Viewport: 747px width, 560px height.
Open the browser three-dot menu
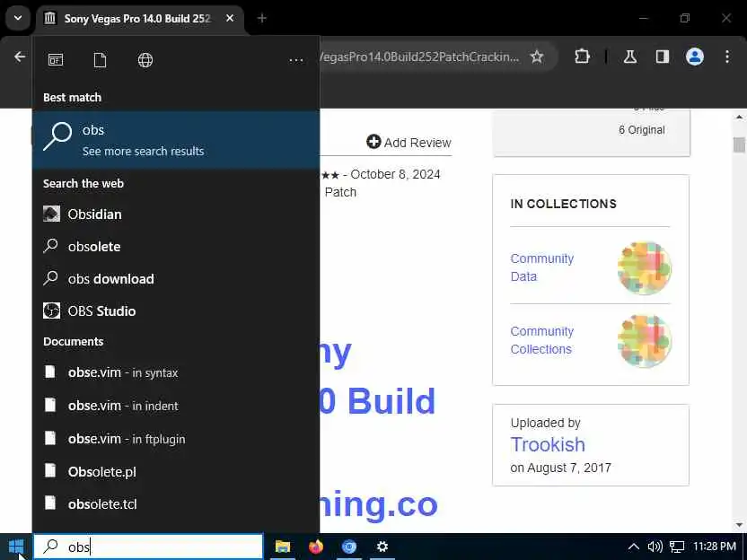727,57
